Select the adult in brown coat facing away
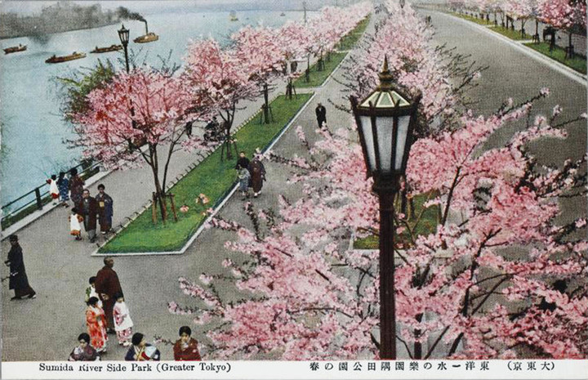588x380 pixels. [107, 288]
